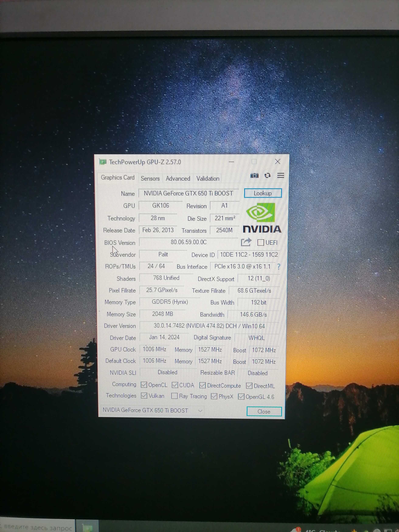Switch to the Graphics Card tab

pos(118,178)
